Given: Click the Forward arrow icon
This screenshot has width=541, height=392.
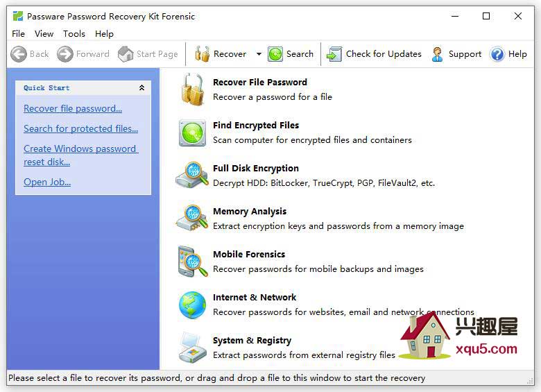Looking at the screenshot, I should (x=65, y=54).
